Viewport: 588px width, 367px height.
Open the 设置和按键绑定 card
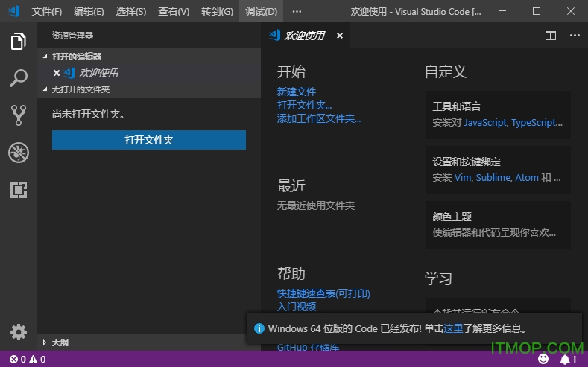(498, 170)
